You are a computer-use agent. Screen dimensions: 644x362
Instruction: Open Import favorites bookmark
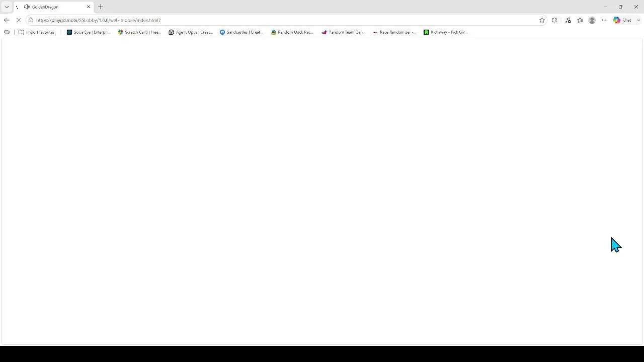pyautogui.click(x=36, y=32)
